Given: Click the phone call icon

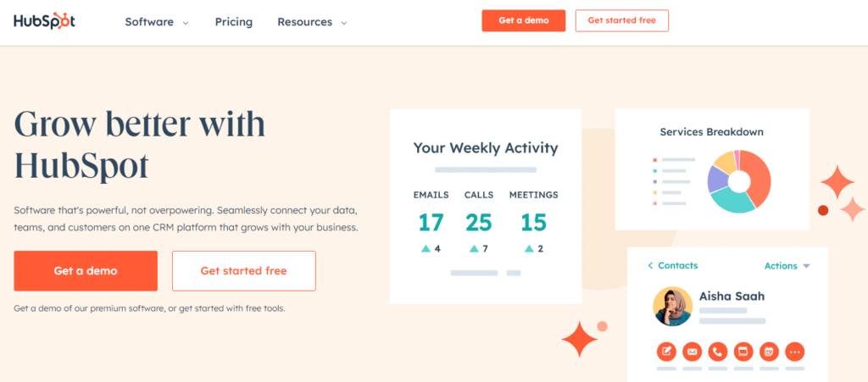Looking at the screenshot, I should 718,351.
